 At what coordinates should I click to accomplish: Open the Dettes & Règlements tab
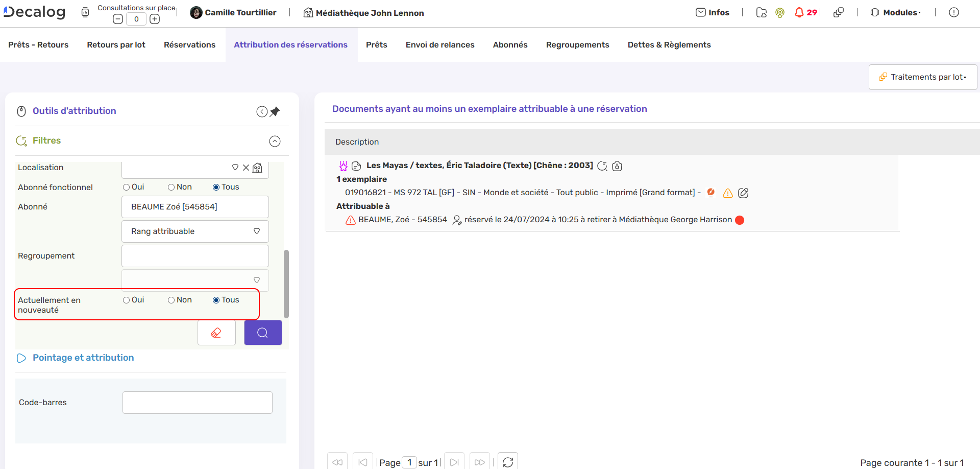coord(669,44)
